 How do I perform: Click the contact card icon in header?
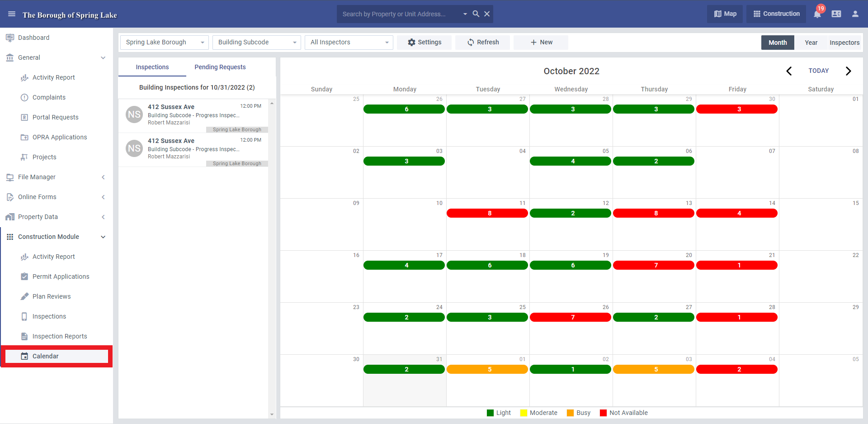tap(836, 14)
